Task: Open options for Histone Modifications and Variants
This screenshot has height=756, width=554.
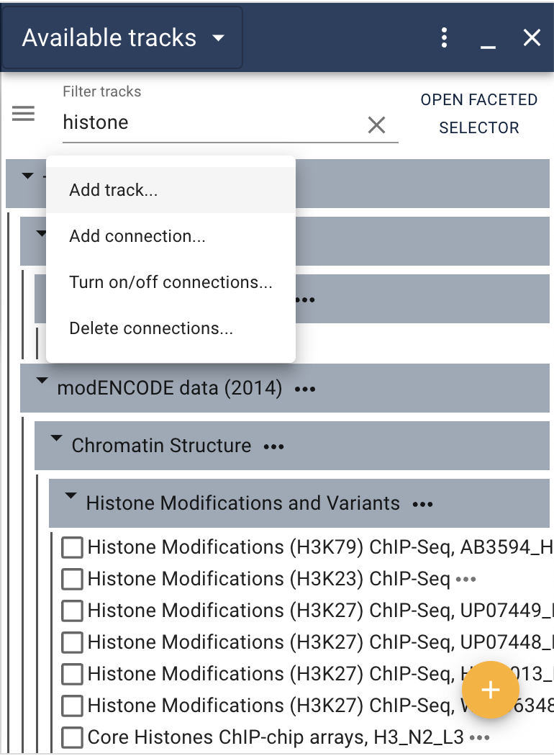Action: 422,505
